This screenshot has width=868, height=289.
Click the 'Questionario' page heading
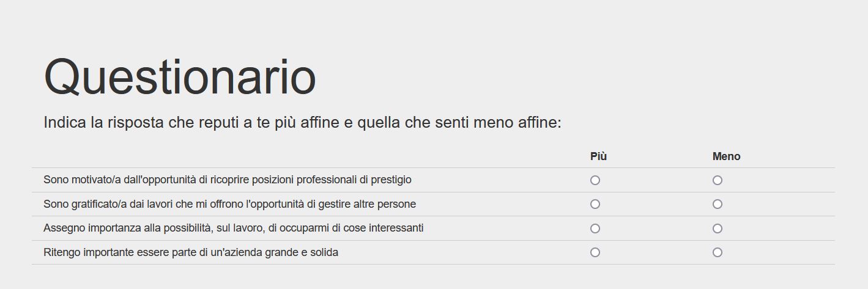click(x=180, y=77)
